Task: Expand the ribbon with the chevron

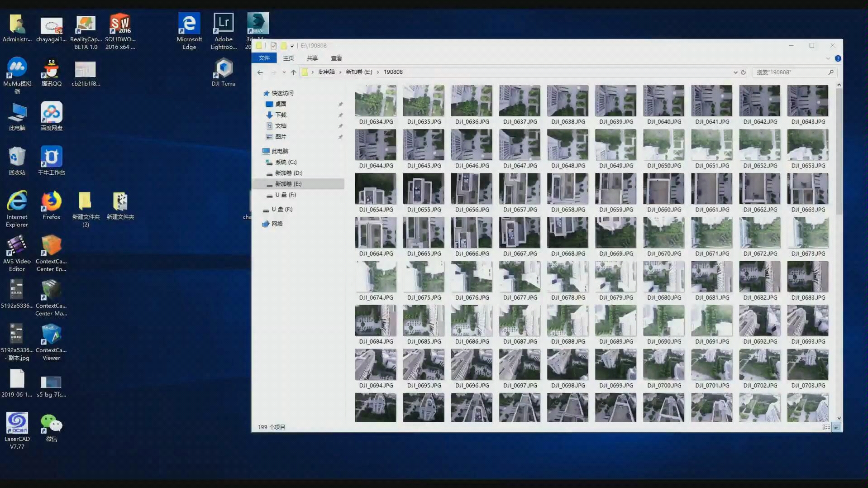Action: click(x=828, y=58)
